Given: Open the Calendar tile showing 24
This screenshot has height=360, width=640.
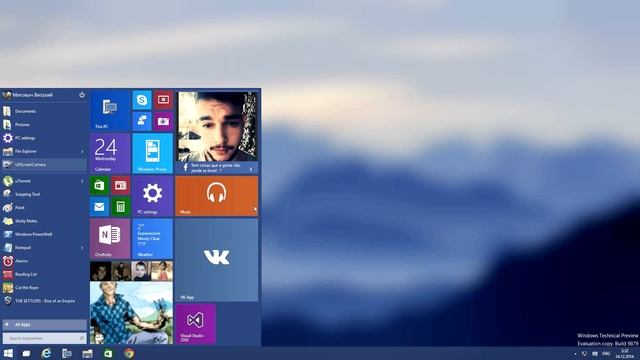Looking at the screenshot, I should (110, 153).
